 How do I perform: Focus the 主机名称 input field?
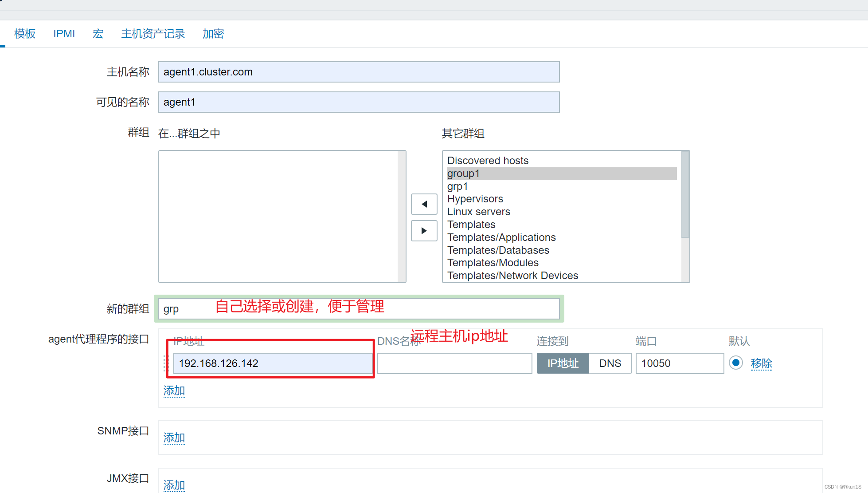(x=359, y=72)
